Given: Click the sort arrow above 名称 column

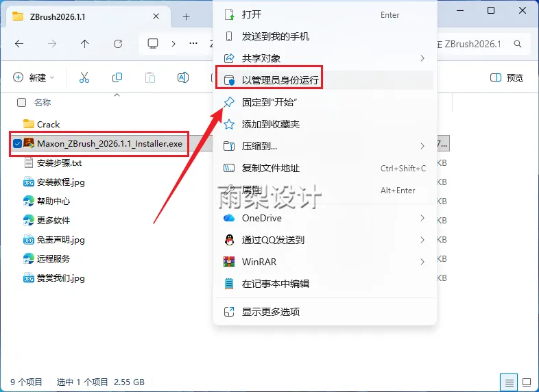Looking at the screenshot, I should click(117, 95).
